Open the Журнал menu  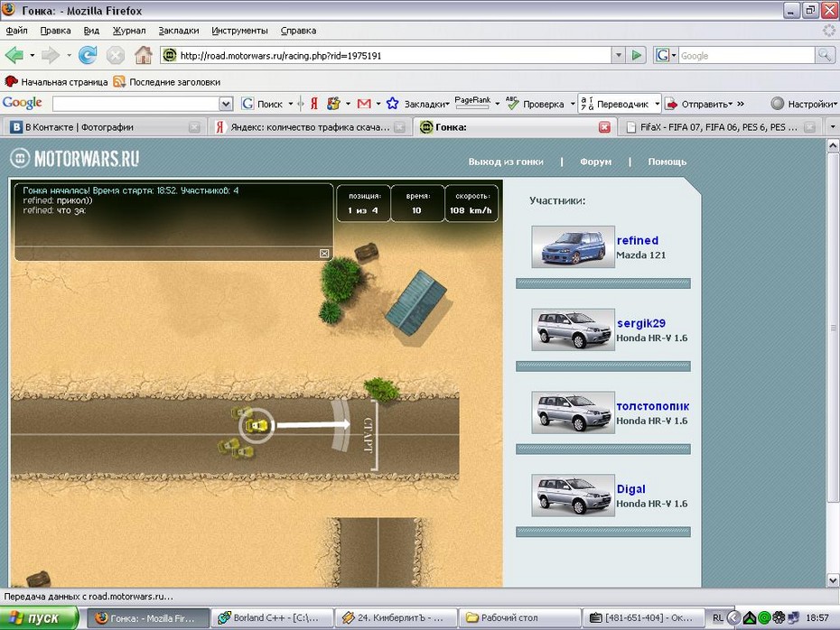point(129,30)
